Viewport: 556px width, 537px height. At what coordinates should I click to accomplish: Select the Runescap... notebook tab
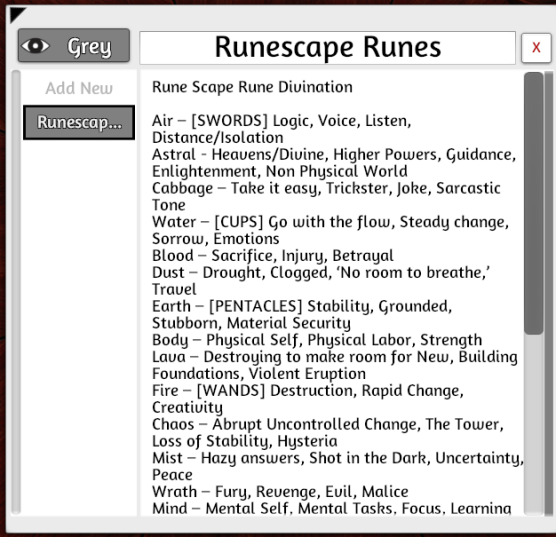click(x=79, y=122)
